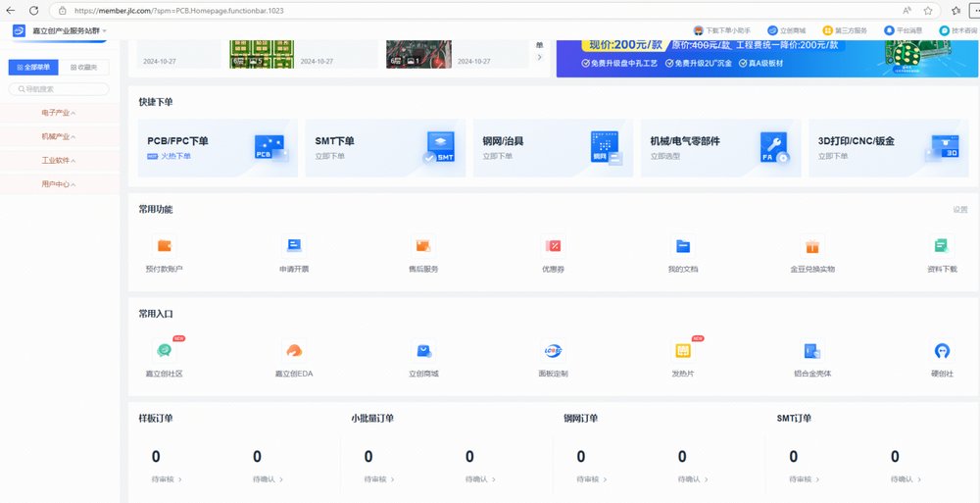Click the 金豆兑换实物 gift icon

point(811,246)
